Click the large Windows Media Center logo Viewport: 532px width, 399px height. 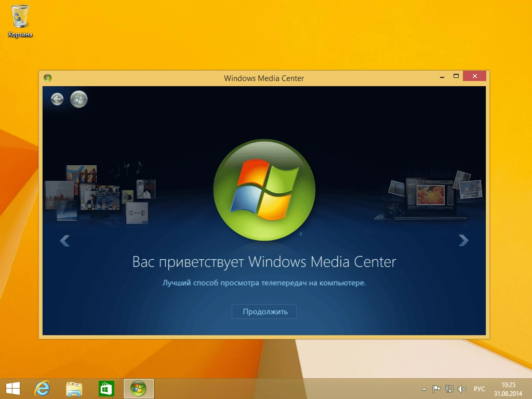click(264, 190)
